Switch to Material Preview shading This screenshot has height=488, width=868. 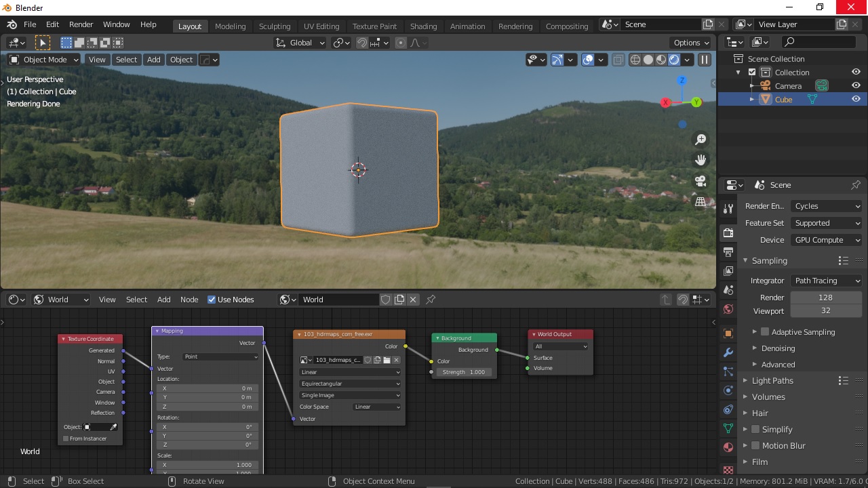pos(661,60)
